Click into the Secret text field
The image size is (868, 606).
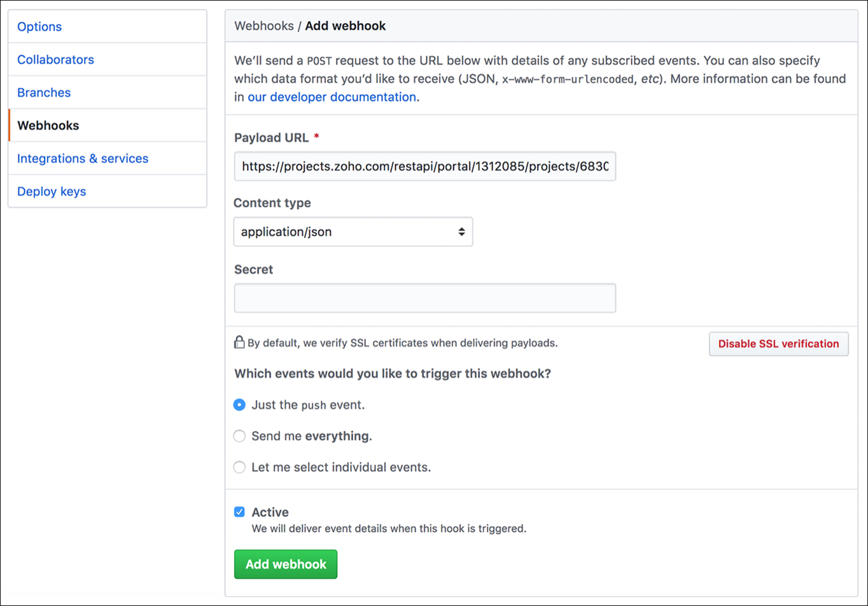[424, 298]
